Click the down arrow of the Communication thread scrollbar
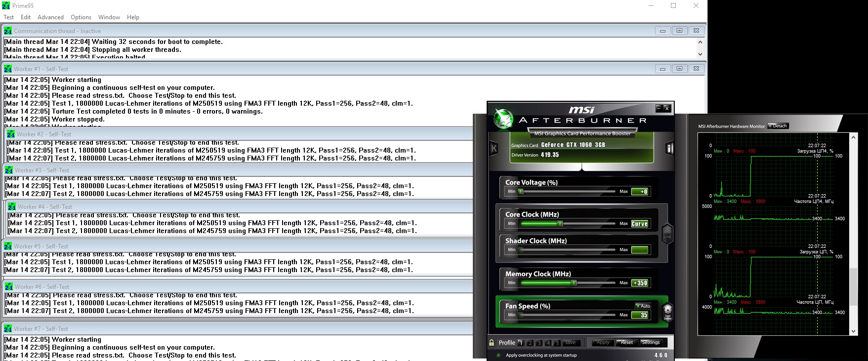868x361 pixels. click(x=700, y=54)
